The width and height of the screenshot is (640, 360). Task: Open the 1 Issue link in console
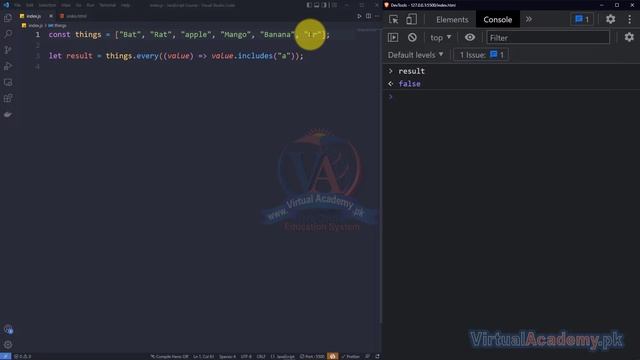[481, 55]
